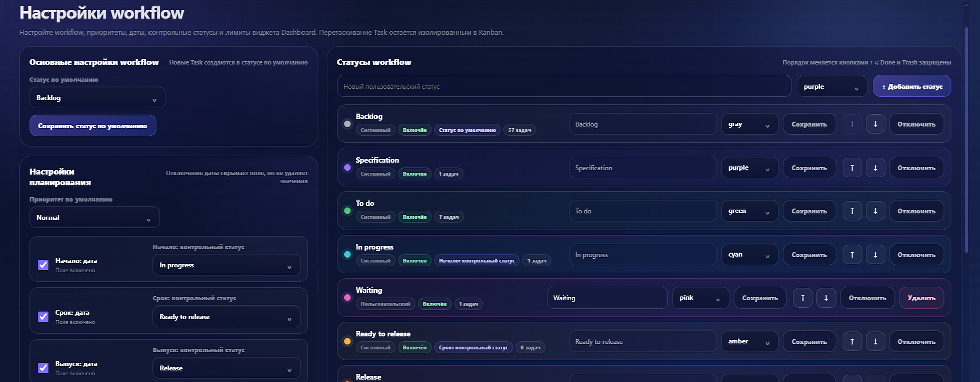Click the Specification name input field
Image resolution: width=980 pixels, height=382 pixels.
pos(643,168)
